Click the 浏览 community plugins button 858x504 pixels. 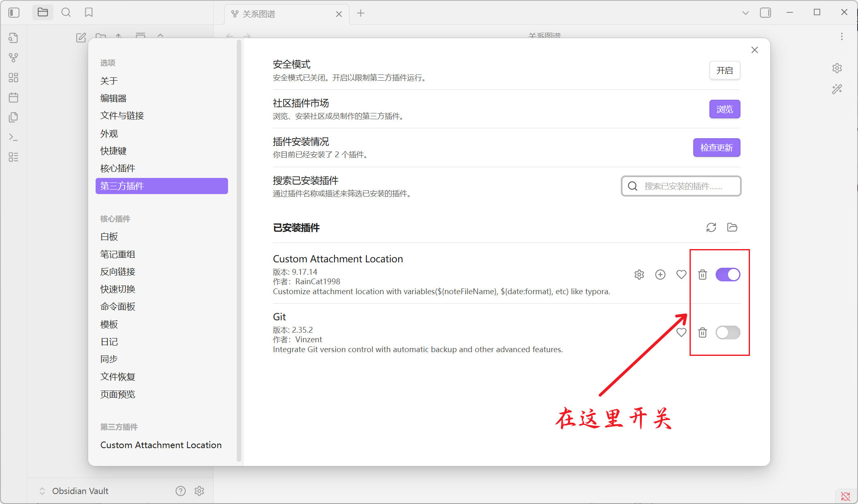(724, 109)
